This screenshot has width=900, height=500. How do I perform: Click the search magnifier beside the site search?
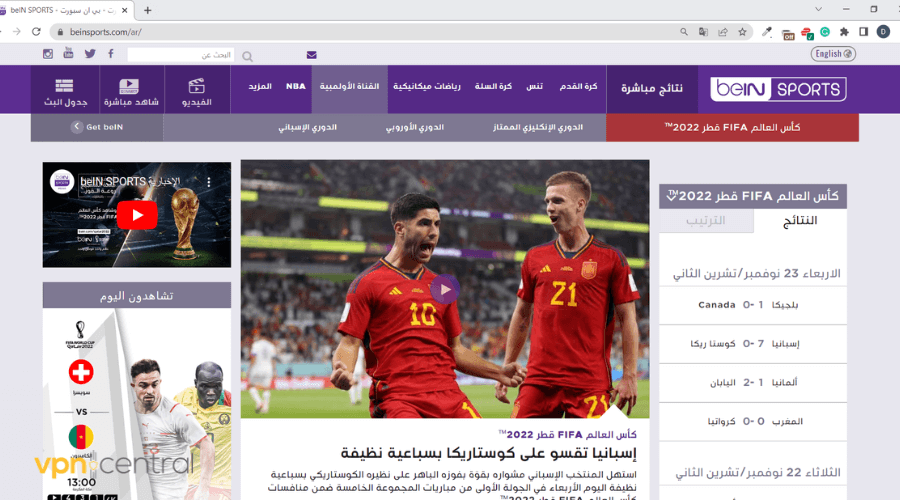pyautogui.click(x=247, y=56)
